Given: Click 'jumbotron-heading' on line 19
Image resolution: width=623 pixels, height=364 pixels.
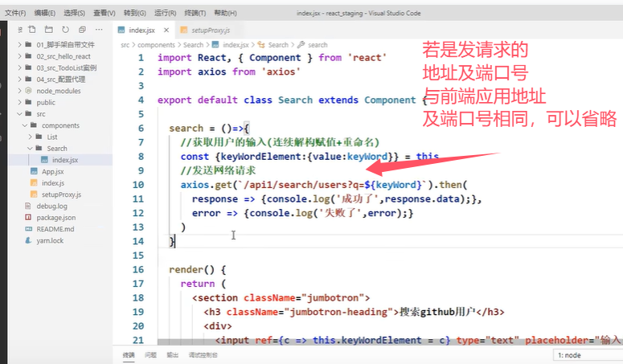Looking at the screenshot, I should pyautogui.click(x=338, y=312).
